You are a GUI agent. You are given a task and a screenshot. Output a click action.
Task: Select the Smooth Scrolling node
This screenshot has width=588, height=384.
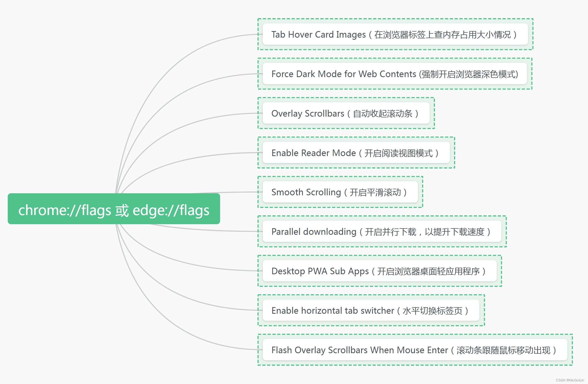coord(340,192)
